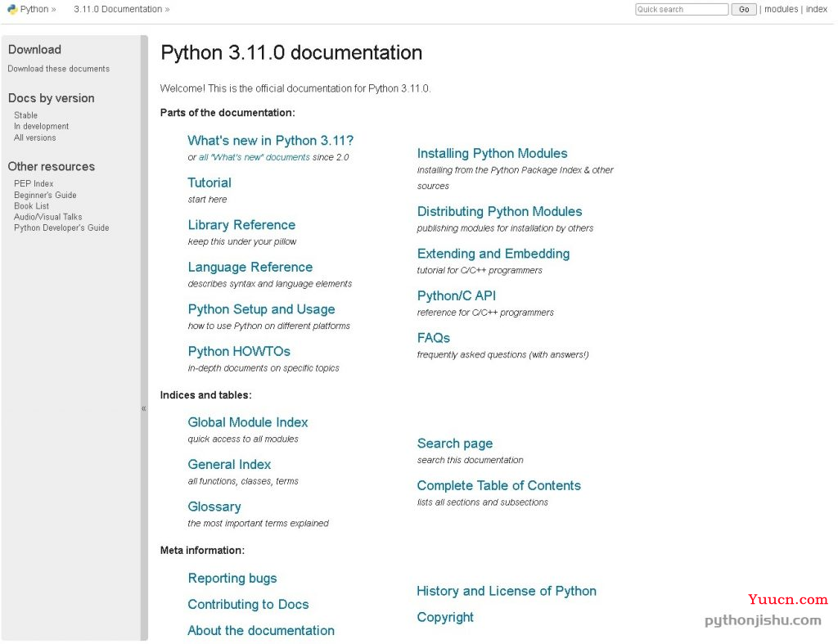
Task: Open the Search page link
Action: (x=455, y=444)
